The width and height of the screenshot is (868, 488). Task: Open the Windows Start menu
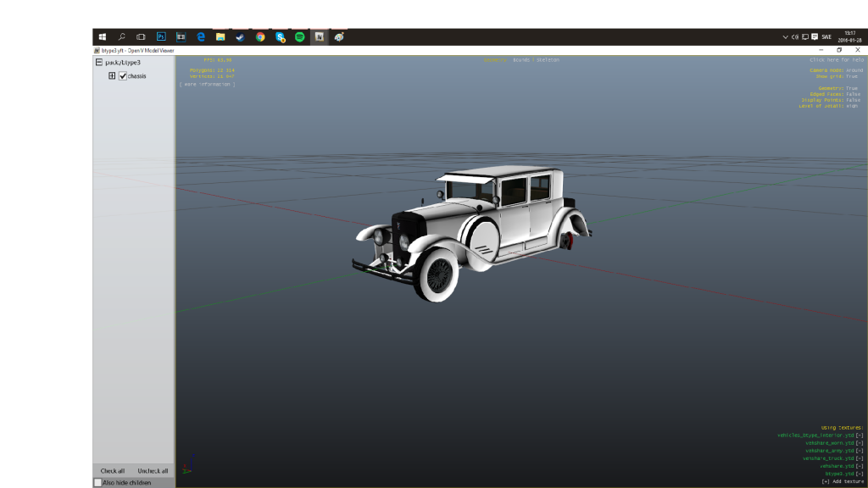103,37
